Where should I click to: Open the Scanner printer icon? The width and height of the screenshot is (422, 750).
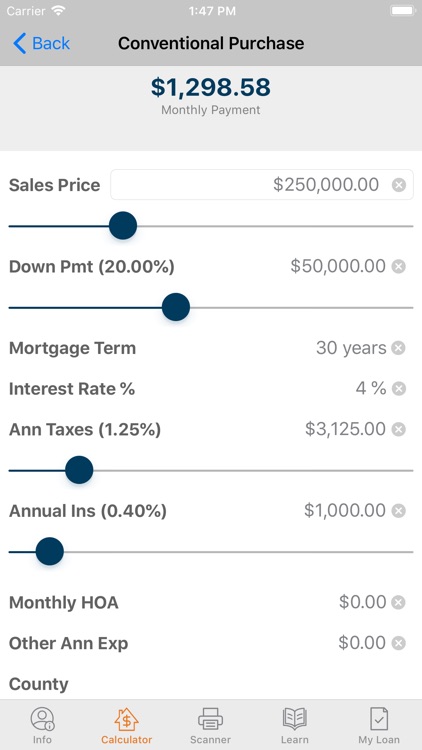(x=211, y=719)
